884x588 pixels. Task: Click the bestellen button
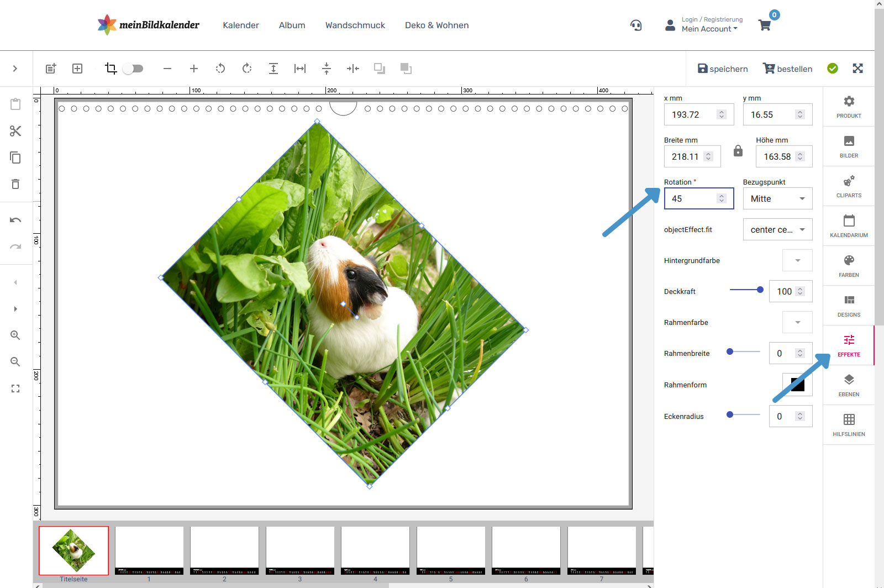pos(787,69)
